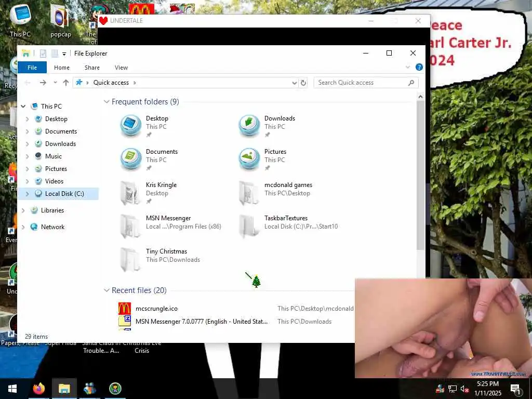Click the Up one level arrow
The image size is (532, 399).
tap(66, 83)
